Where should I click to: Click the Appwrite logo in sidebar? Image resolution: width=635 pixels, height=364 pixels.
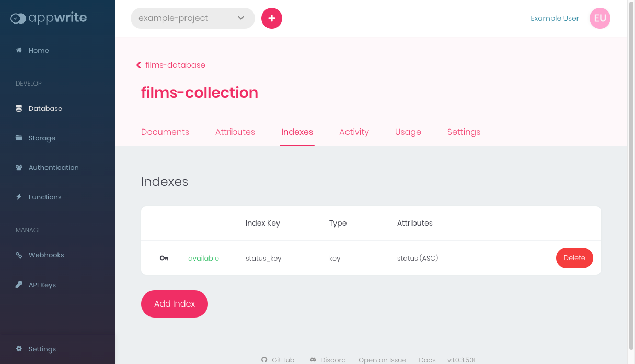49,18
